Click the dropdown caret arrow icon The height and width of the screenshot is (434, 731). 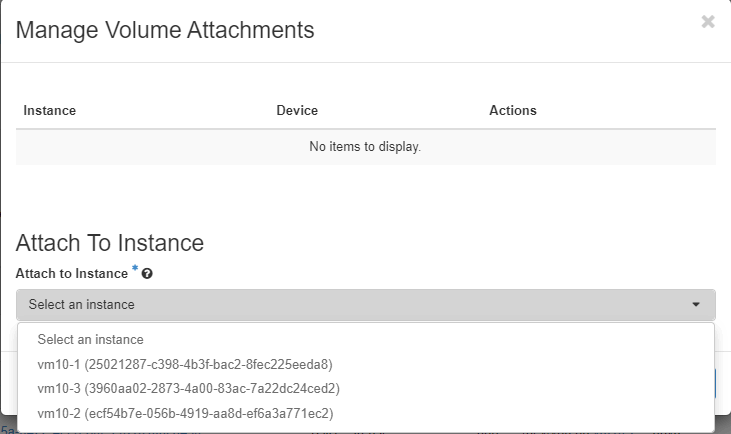click(x=696, y=305)
